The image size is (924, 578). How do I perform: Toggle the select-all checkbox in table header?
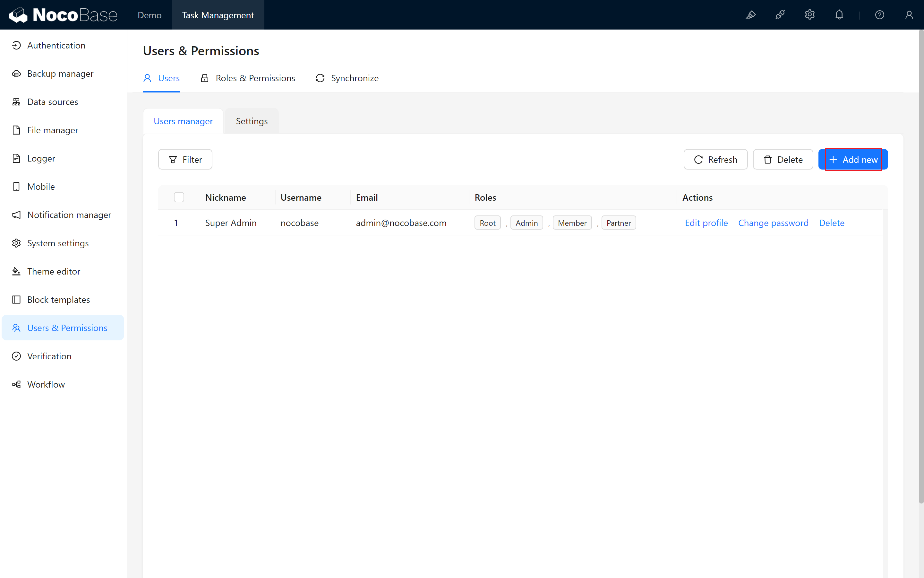tap(179, 197)
